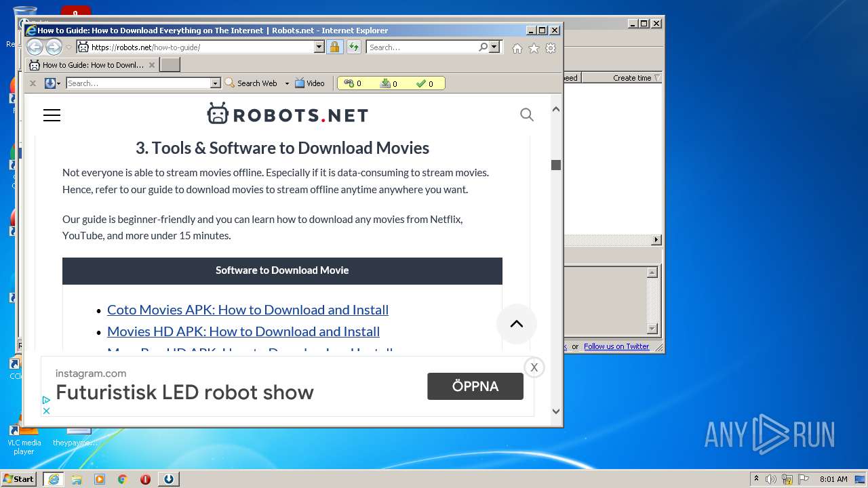Viewport: 868px width, 488px height.
Task: Focus the Internet Explorer search box
Action: 422,47
